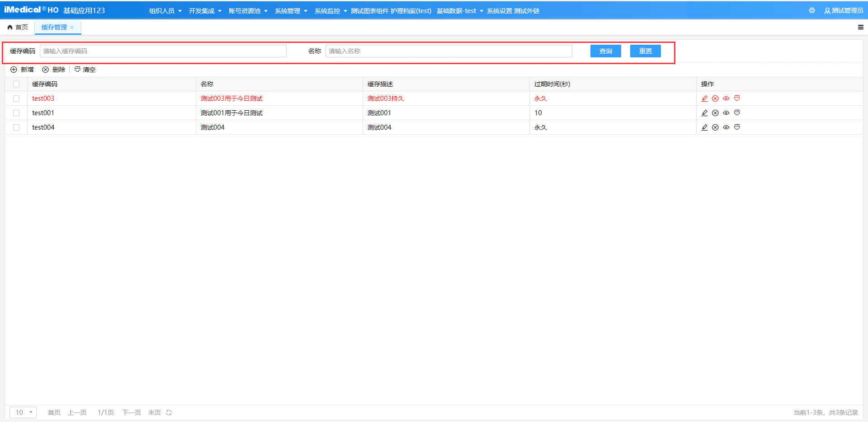Click the pagination refresh icon
The image size is (868, 422).
pos(169,413)
